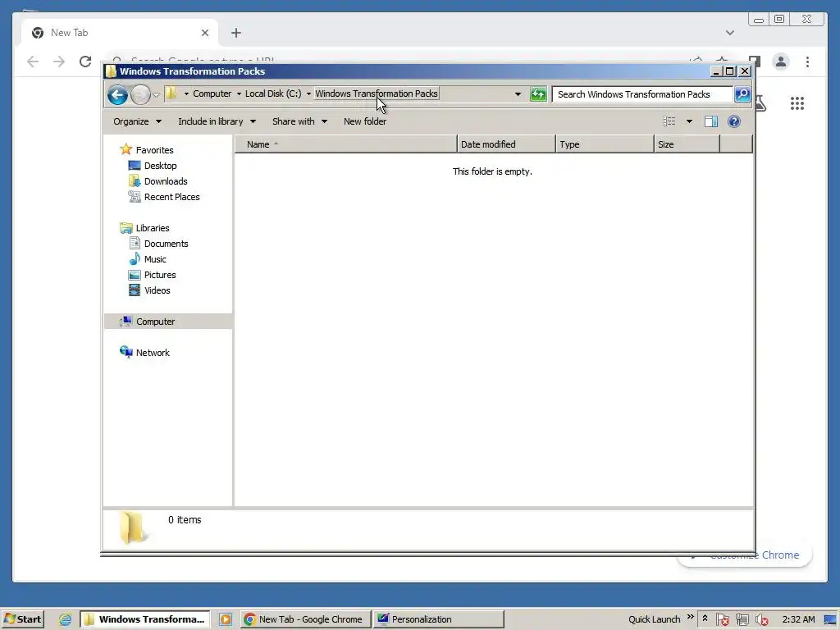840x630 pixels.
Task: Refresh the folder with green arrows button
Action: (x=538, y=94)
